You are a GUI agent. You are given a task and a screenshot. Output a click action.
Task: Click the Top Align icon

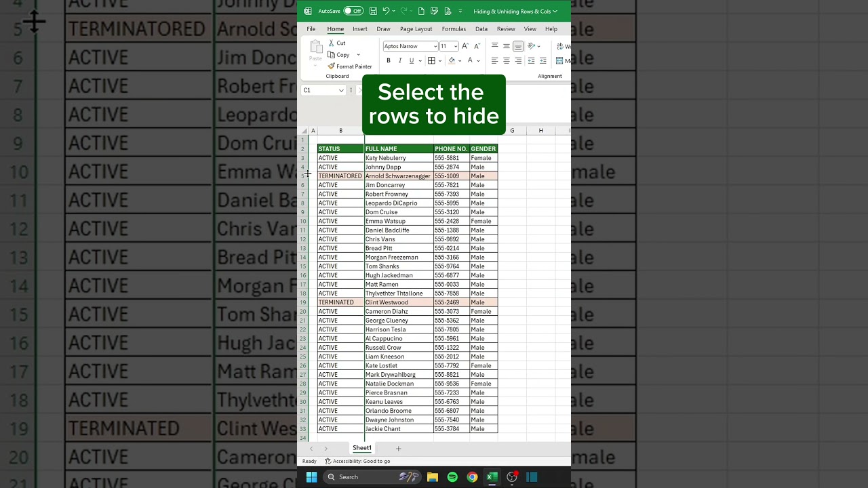click(x=494, y=46)
